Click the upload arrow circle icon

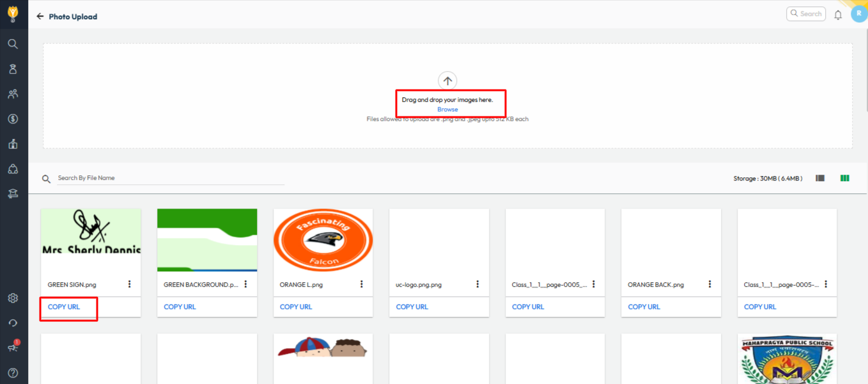click(447, 81)
